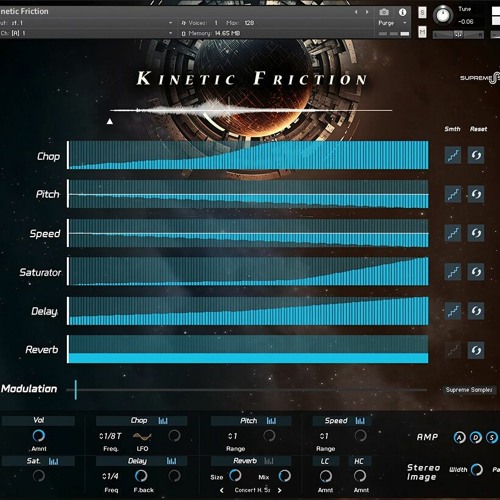500x500 pixels.
Task: Click the Supreme Samples link label
Action: point(469,390)
